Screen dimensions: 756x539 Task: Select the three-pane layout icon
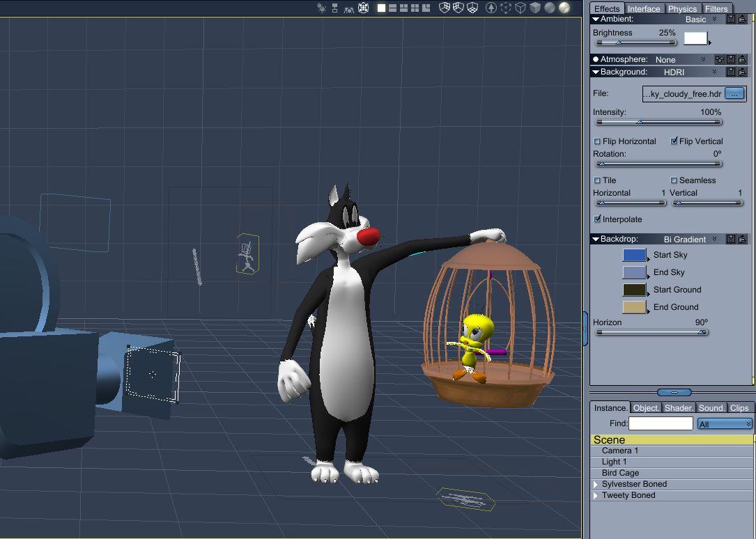pos(403,8)
